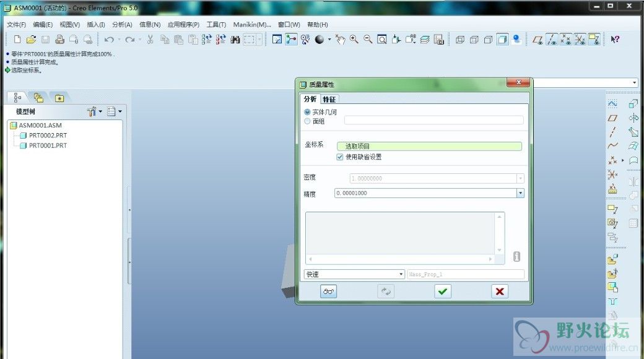Image resolution: width=644 pixels, height=359 pixels.
Task: Open the 快速 analysis type dropdown
Action: [x=354, y=274]
